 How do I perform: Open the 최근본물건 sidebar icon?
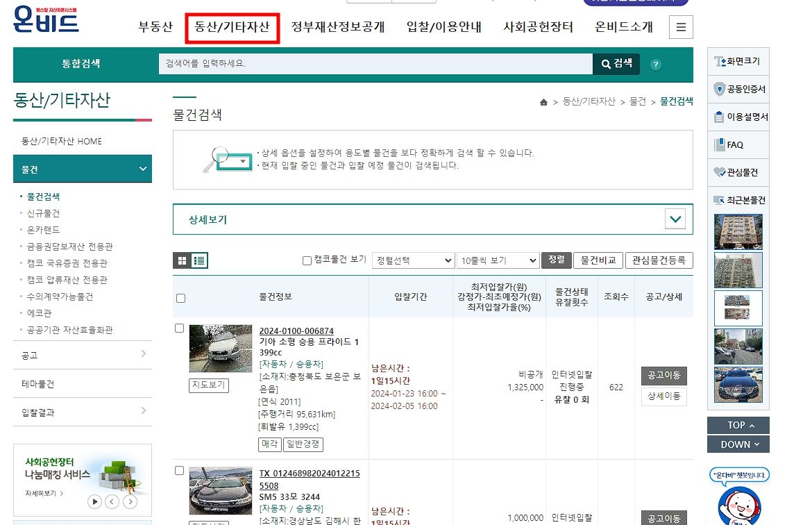coord(738,200)
